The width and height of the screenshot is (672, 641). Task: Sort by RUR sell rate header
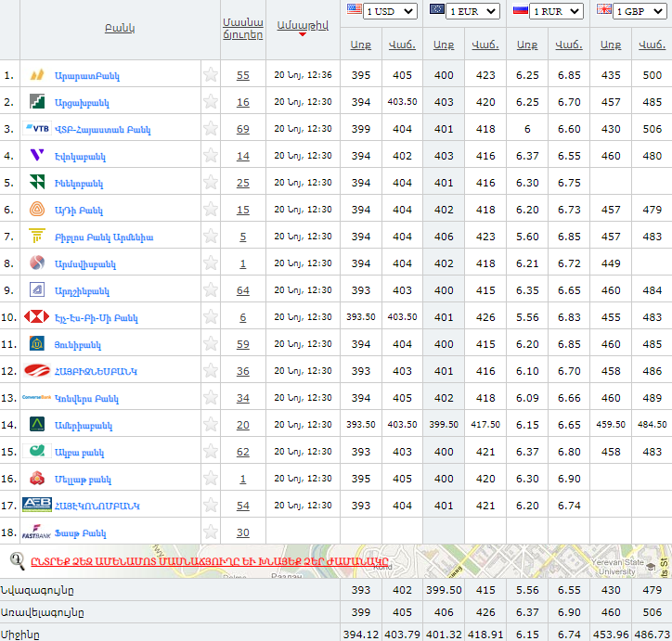coord(569,45)
